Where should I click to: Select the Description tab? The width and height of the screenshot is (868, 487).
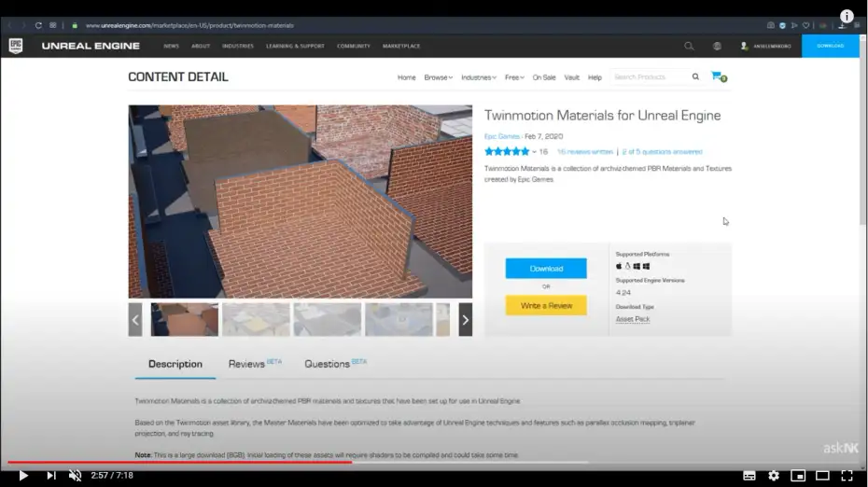click(x=175, y=364)
